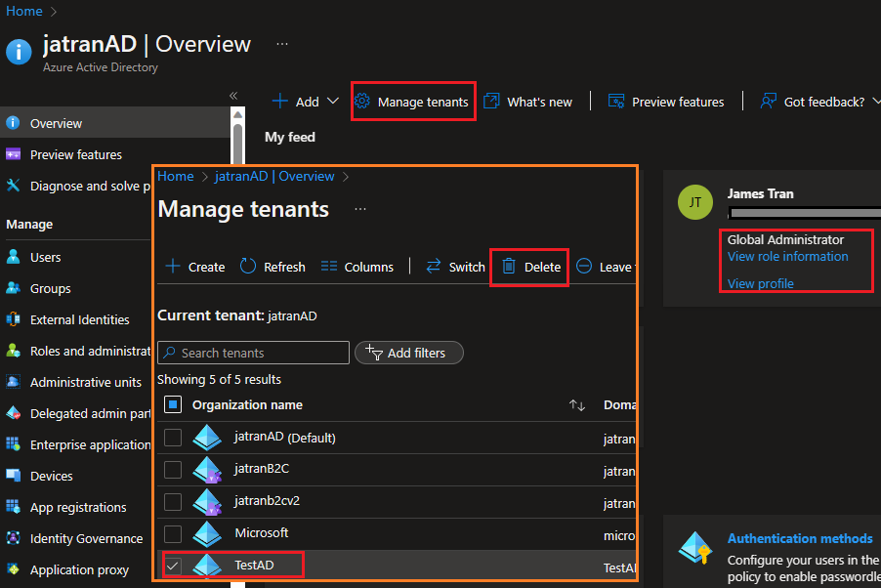This screenshot has height=588, width=881.
Task: Open Authentication methods link
Action: pos(800,538)
